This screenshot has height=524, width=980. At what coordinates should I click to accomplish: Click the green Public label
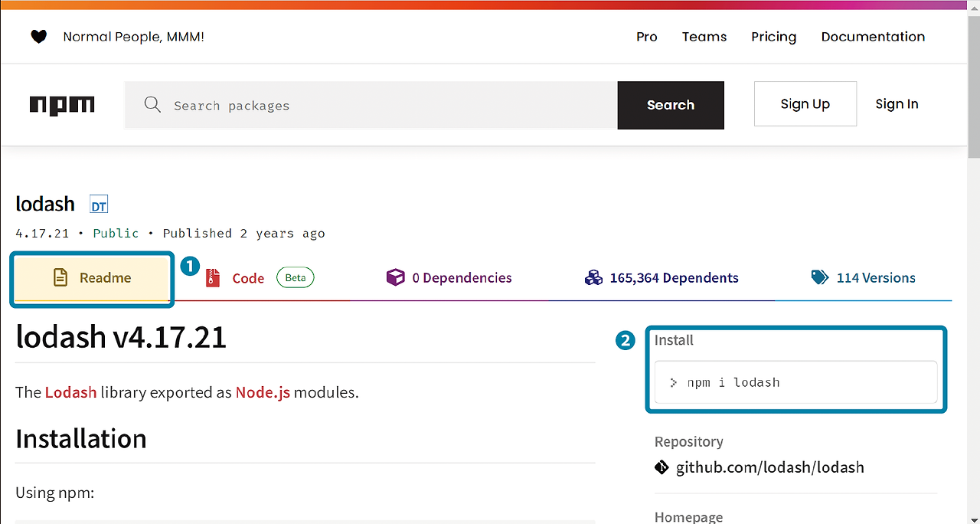(116, 233)
